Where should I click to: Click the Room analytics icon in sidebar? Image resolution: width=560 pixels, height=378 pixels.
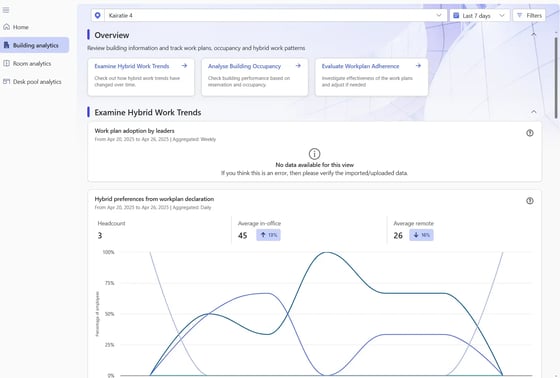pyautogui.click(x=6, y=63)
